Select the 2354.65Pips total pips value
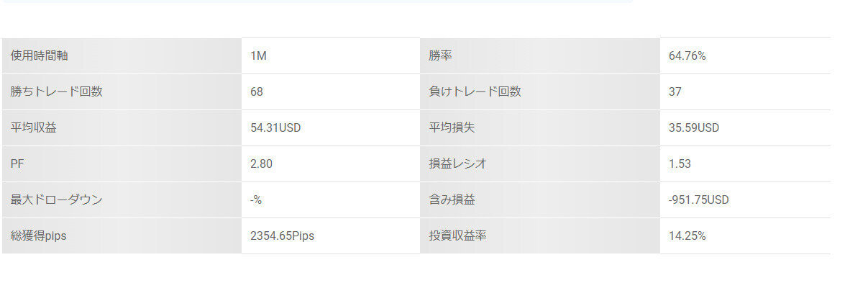The width and height of the screenshot is (868, 296). click(282, 236)
